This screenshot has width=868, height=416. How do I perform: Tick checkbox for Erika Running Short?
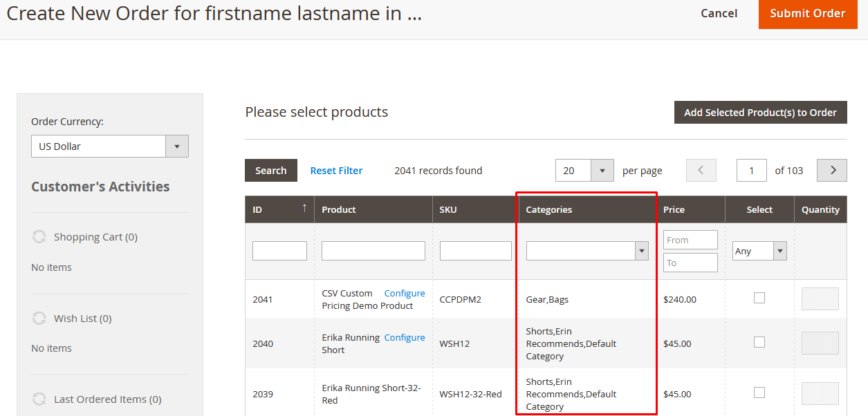[759, 342]
